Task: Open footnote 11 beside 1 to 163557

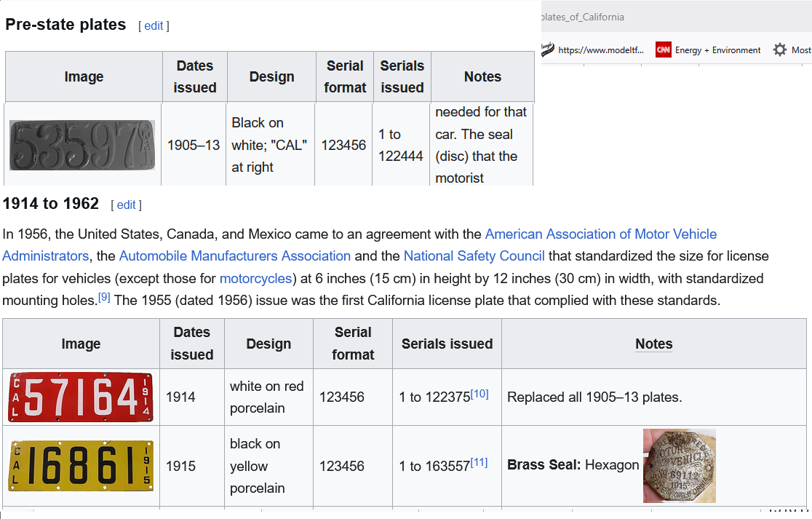Action: (x=479, y=463)
